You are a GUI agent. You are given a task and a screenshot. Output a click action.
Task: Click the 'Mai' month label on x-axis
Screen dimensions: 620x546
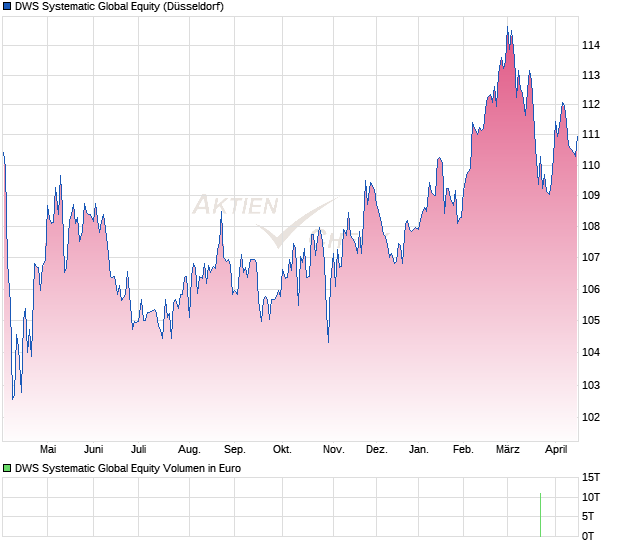coord(48,450)
